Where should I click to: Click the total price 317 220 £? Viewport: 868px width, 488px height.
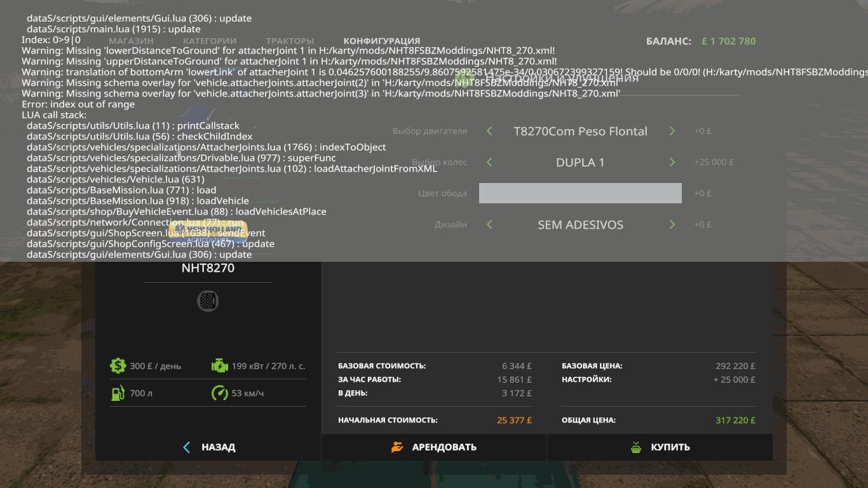click(x=735, y=420)
